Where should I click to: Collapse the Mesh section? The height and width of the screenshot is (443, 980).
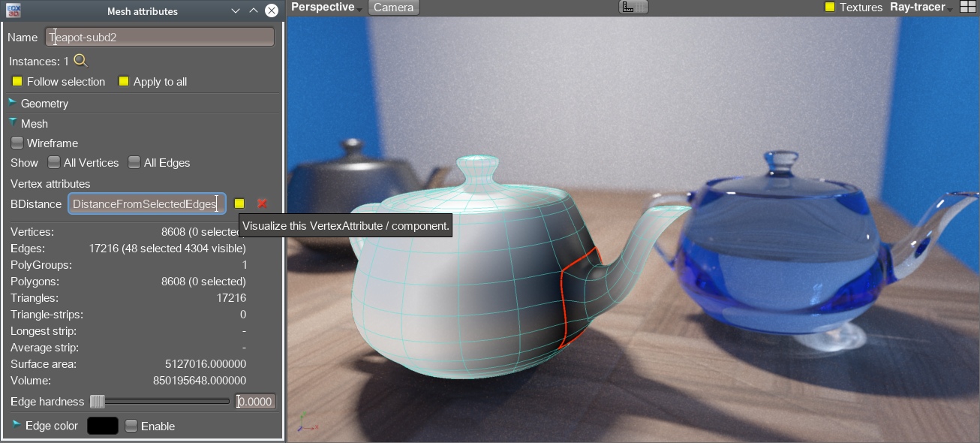[13, 123]
